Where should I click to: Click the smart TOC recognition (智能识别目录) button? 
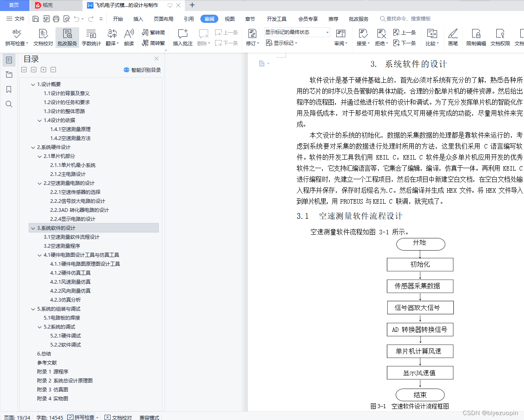tap(142, 70)
